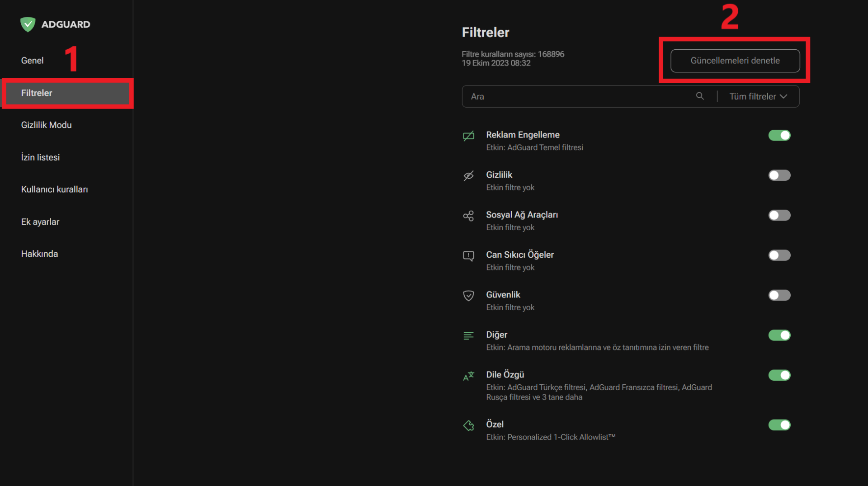The height and width of the screenshot is (486, 868).
Task: Click the Can Sıkıcı Öğeler icon
Action: tap(468, 256)
